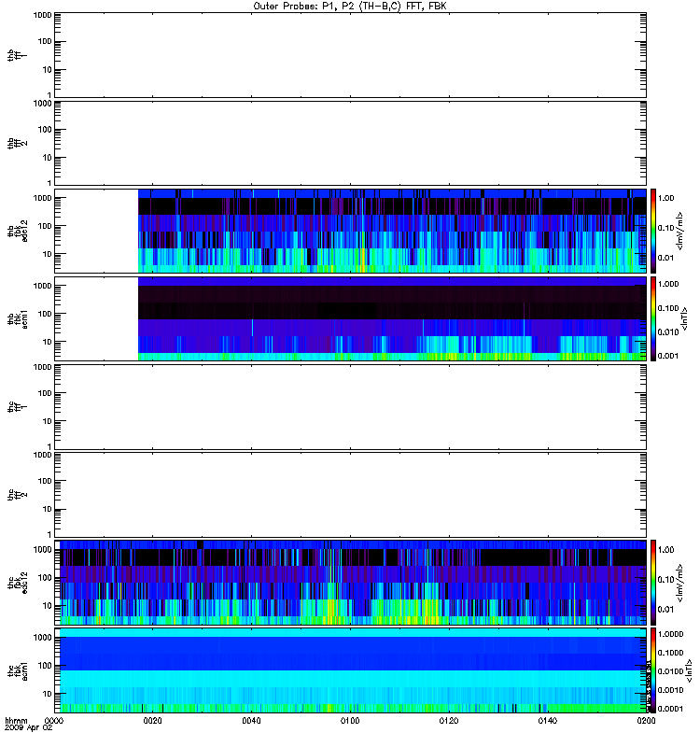The width and height of the screenshot is (700, 747).
Task: Click the '0200' time axis label
Action: [646, 721]
